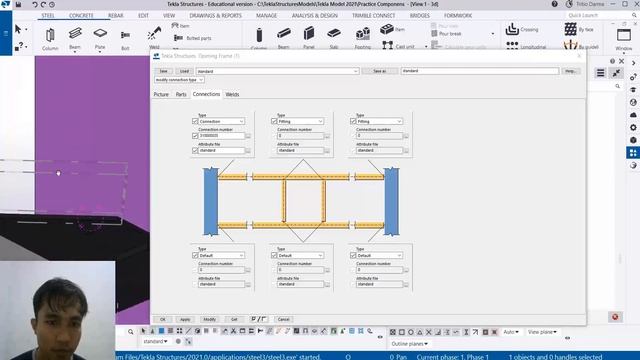This screenshot has height=360, width=640.
Task: Click the Bolted parts tool
Action: point(192,38)
